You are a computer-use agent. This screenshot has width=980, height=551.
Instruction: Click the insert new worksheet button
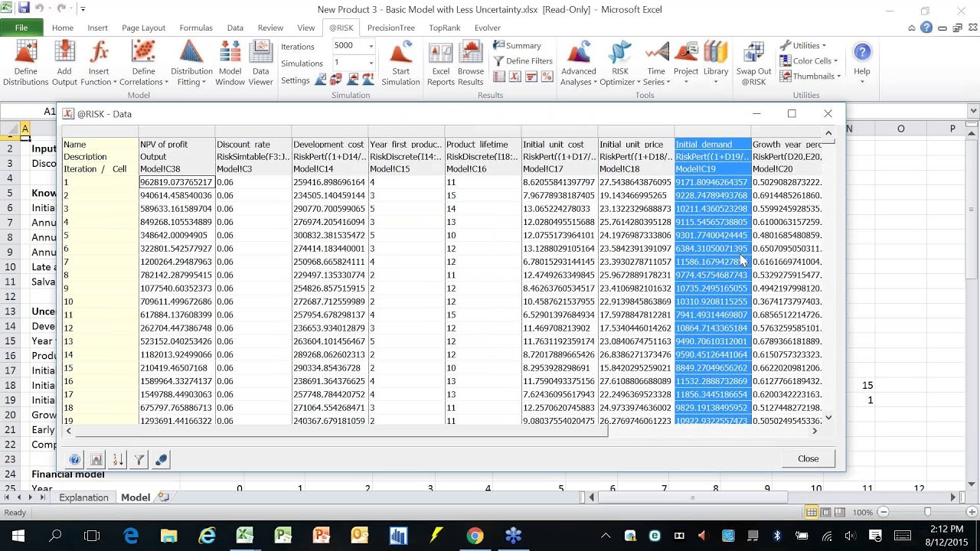click(x=163, y=497)
